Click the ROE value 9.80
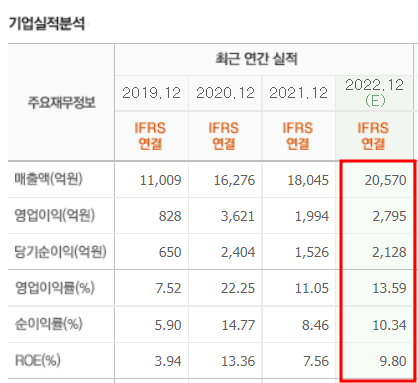The height and width of the screenshot is (383, 418). (x=393, y=361)
